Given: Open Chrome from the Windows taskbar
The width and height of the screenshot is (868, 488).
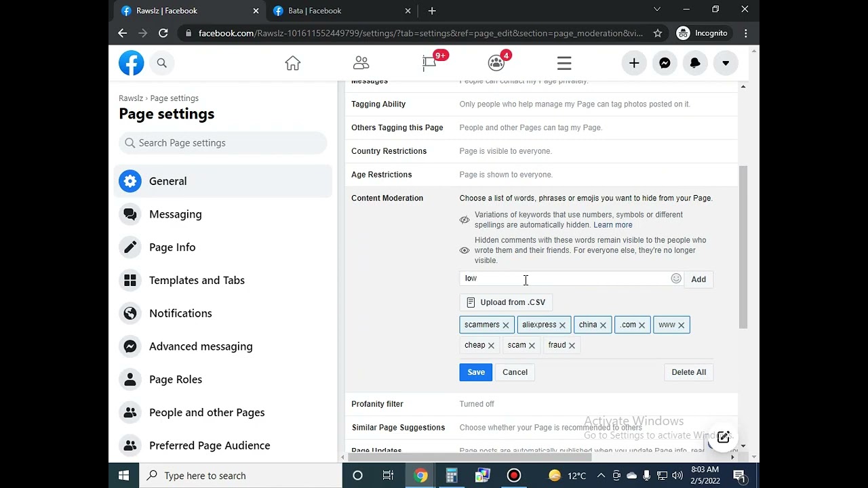Looking at the screenshot, I should coord(420,476).
